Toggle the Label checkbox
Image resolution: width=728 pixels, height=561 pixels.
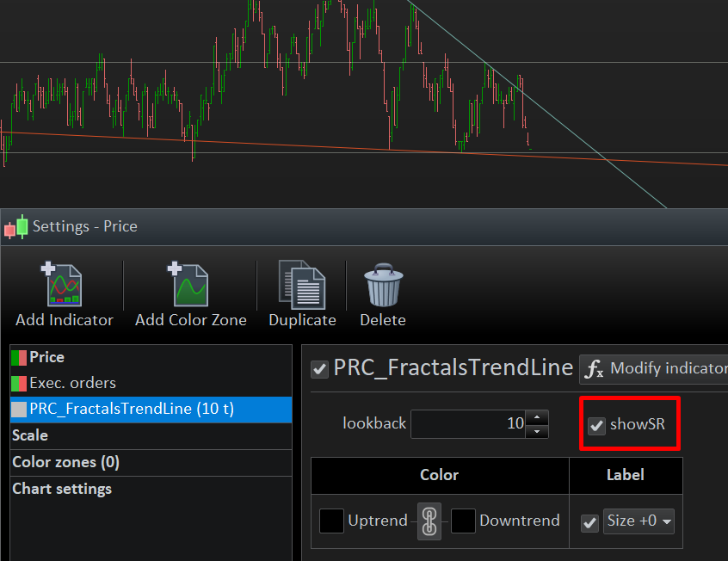589,522
